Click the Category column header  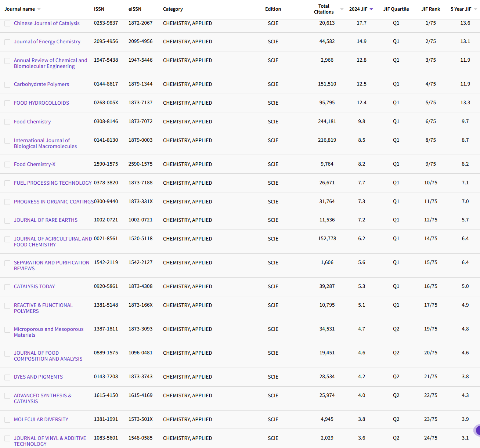tap(173, 9)
